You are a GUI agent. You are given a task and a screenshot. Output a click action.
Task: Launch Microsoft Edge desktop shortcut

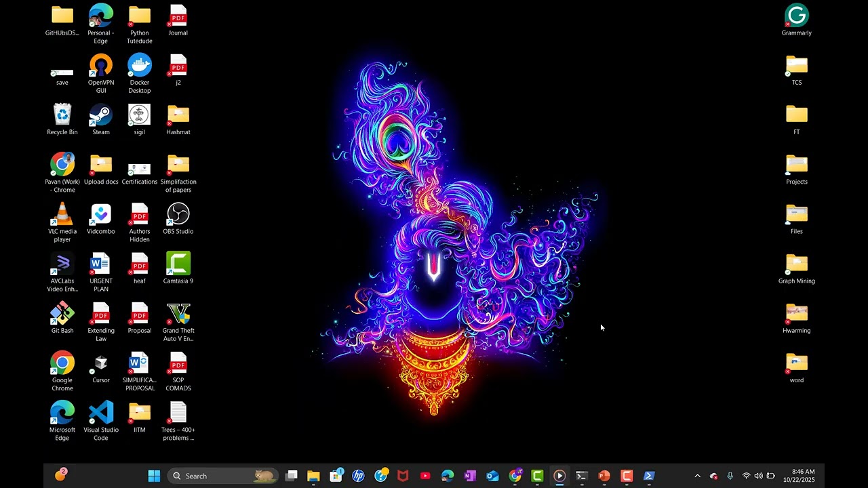tap(62, 412)
